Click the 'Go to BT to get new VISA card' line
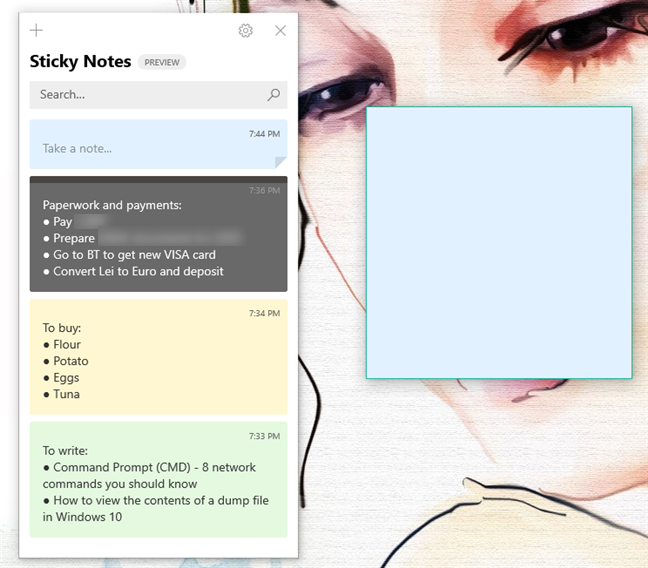The image size is (648, 568). (134, 255)
